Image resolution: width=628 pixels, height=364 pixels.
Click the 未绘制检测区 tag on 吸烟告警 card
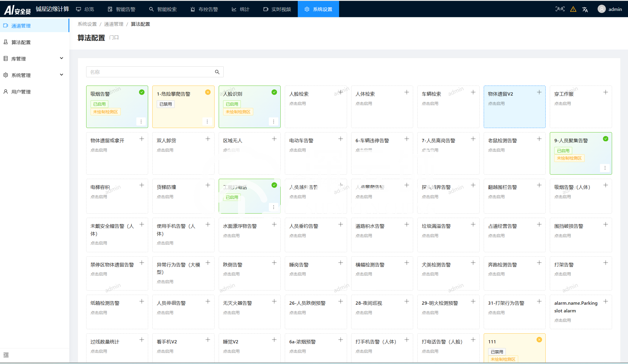click(x=105, y=112)
